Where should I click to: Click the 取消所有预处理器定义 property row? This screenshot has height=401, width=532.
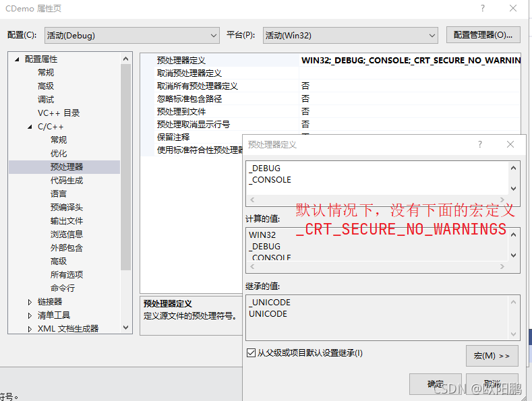tap(331, 86)
